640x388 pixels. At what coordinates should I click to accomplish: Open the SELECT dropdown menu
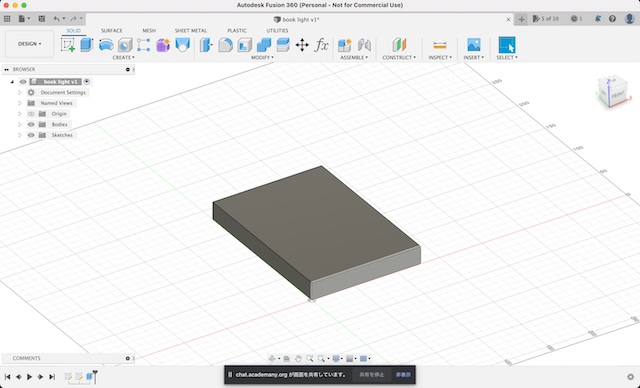coord(507,58)
